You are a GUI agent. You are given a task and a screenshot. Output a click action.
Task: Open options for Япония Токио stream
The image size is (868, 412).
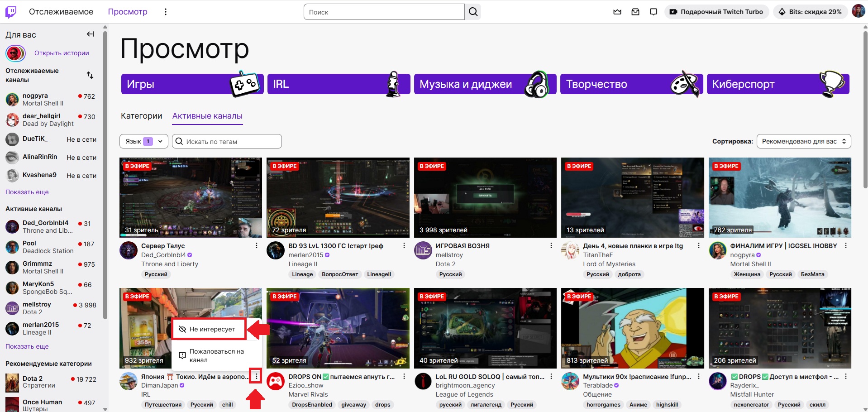pyautogui.click(x=257, y=376)
